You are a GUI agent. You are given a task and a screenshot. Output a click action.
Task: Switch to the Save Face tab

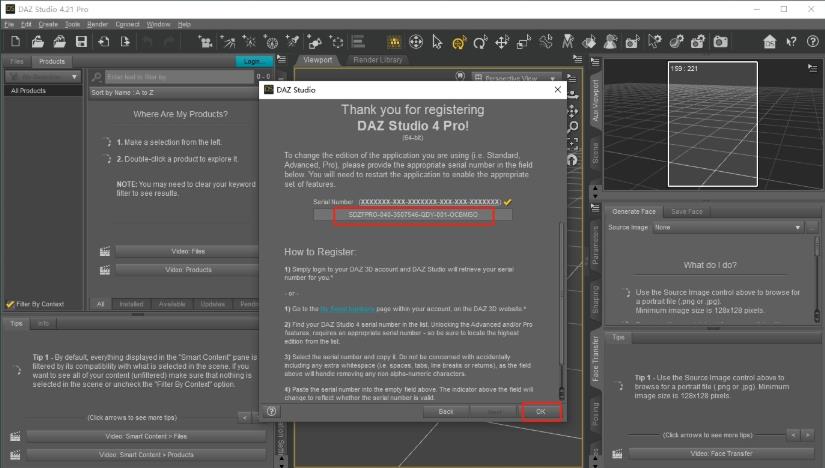tap(687, 212)
